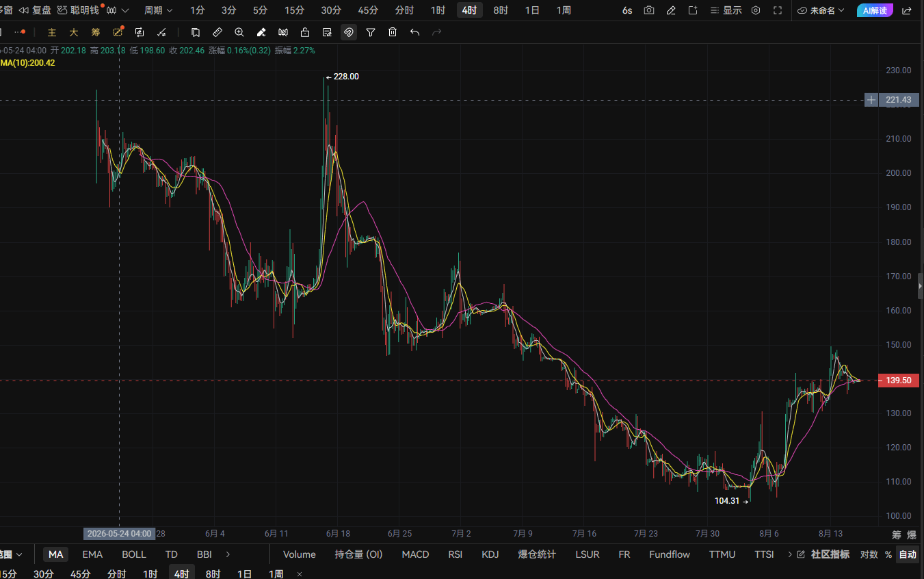Viewport: 924px width, 579px height.
Task: Select the BBI indicator
Action: (204, 554)
